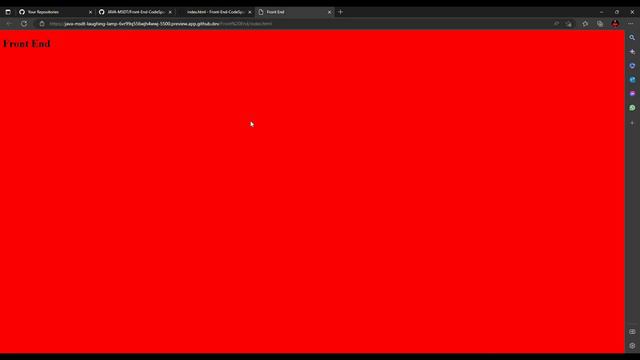Open the Collections toolbar icon
The image size is (640, 360).
[x=600, y=24]
